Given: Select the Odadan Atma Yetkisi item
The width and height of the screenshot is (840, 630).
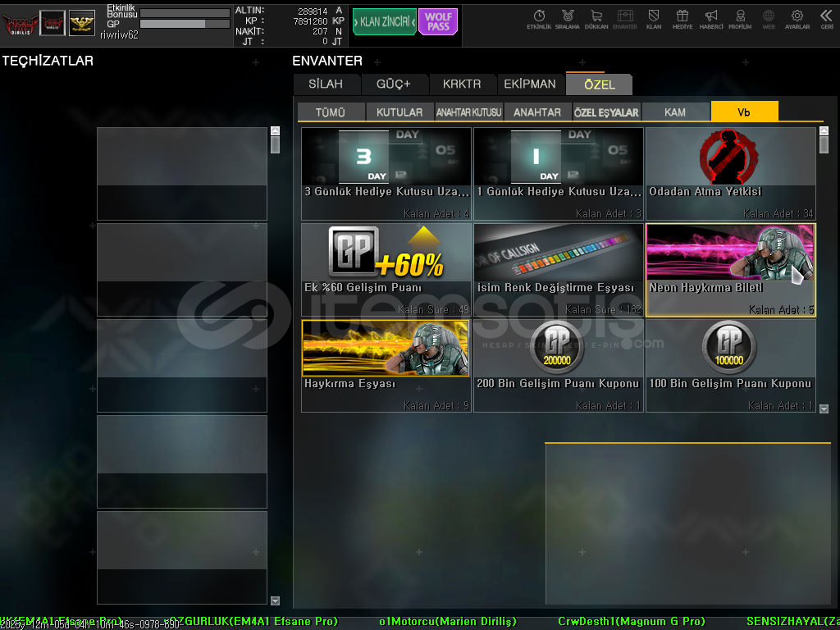Looking at the screenshot, I should [x=730, y=173].
